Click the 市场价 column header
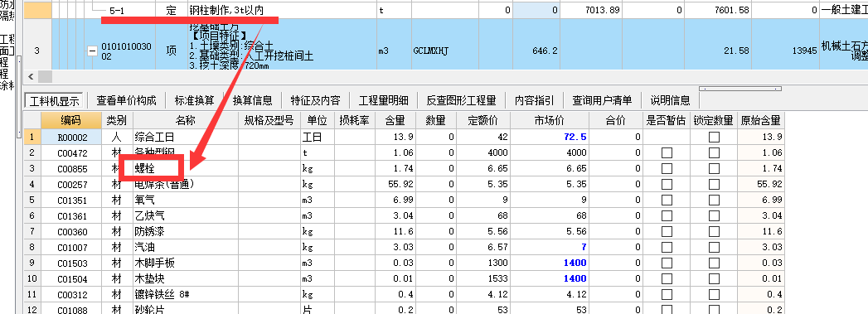This screenshot has width=868, height=314. pyautogui.click(x=550, y=120)
